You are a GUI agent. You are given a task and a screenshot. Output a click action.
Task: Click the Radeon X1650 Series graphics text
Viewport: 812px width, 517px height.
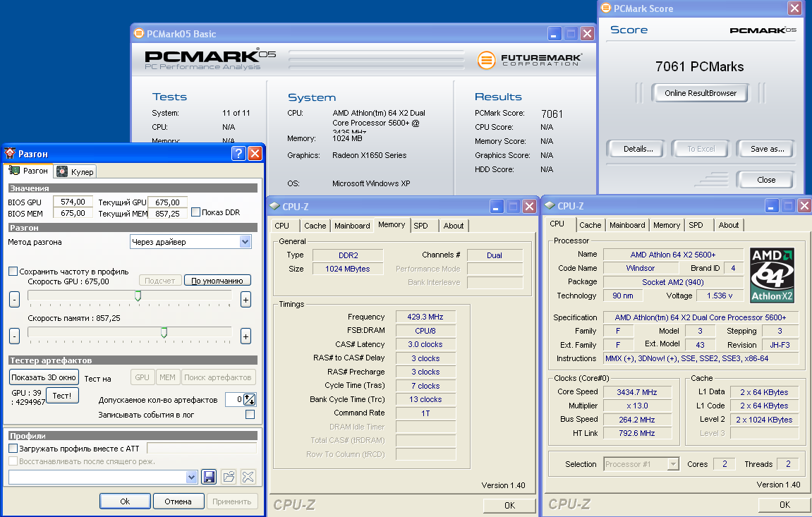pos(369,155)
